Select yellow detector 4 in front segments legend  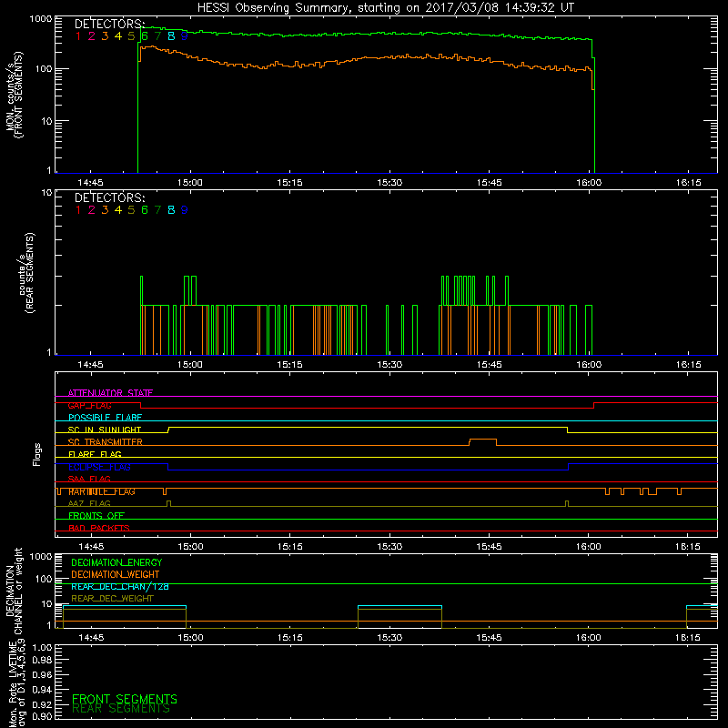click(x=118, y=36)
